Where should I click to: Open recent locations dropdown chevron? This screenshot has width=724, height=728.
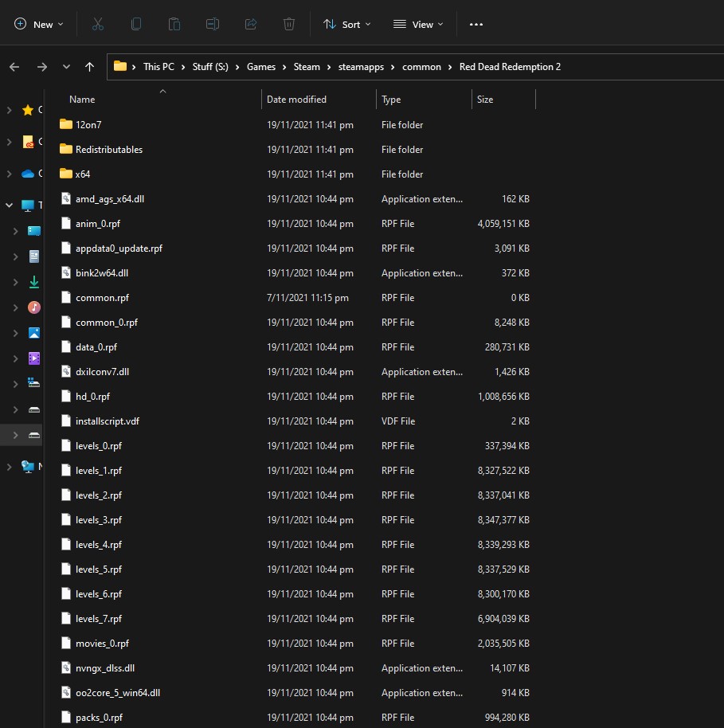pos(66,67)
